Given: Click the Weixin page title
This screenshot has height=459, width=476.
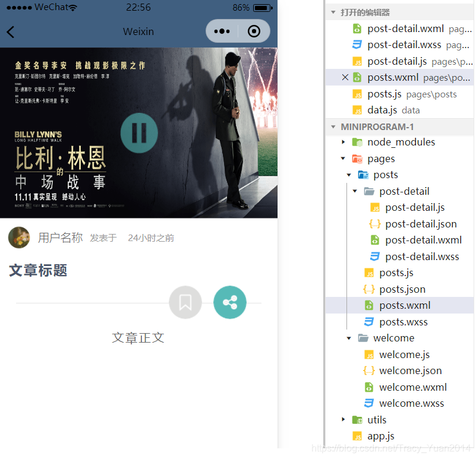Looking at the screenshot, I should [138, 31].
